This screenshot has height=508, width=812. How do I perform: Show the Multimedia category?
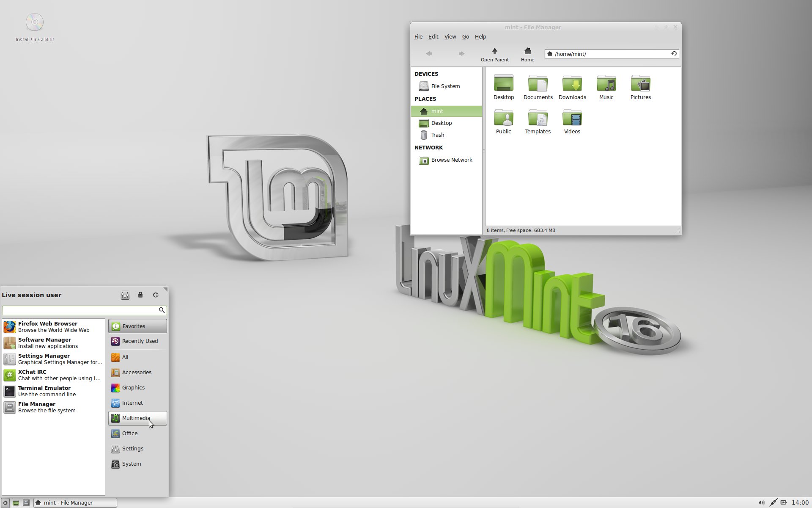pos(137,418)
